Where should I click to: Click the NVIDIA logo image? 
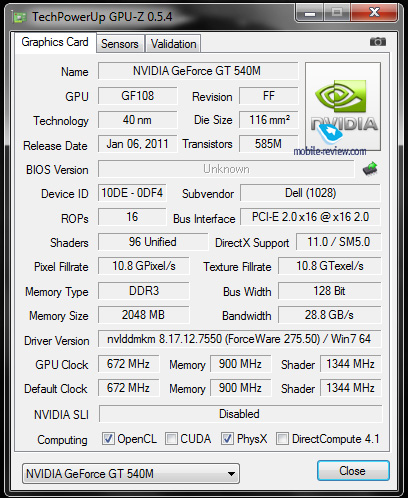(343, 106)
